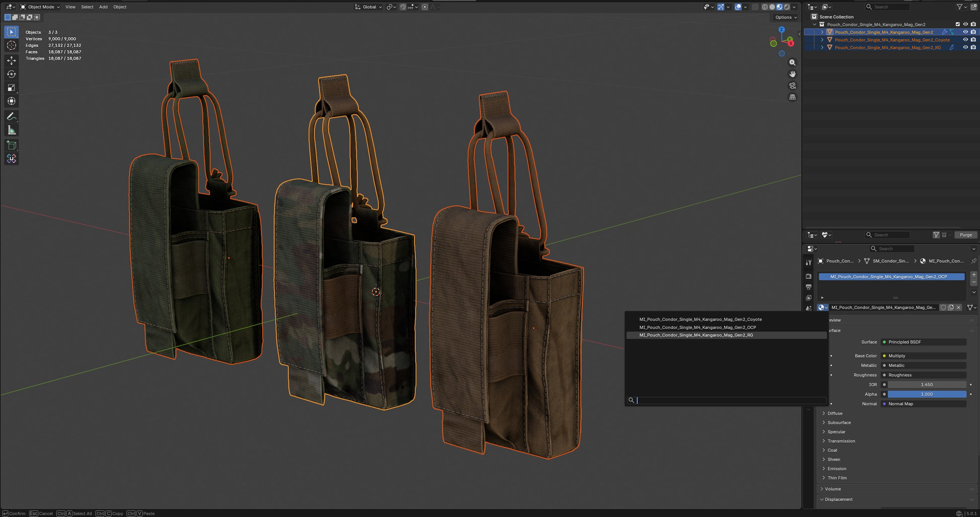The image size is (980, 517).
Task: Click the Add Cube tool icon
Action: pyautogui.click(x=11, y=146)
